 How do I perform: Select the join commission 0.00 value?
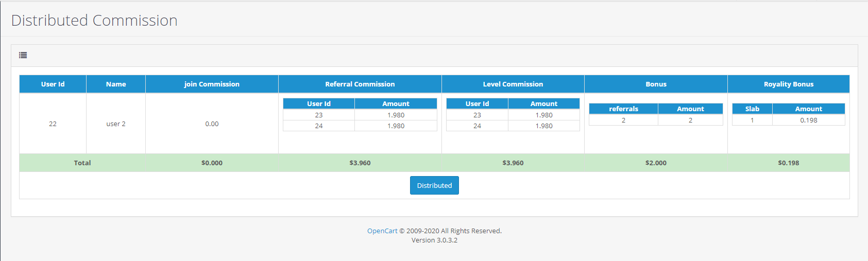(212, 124)
